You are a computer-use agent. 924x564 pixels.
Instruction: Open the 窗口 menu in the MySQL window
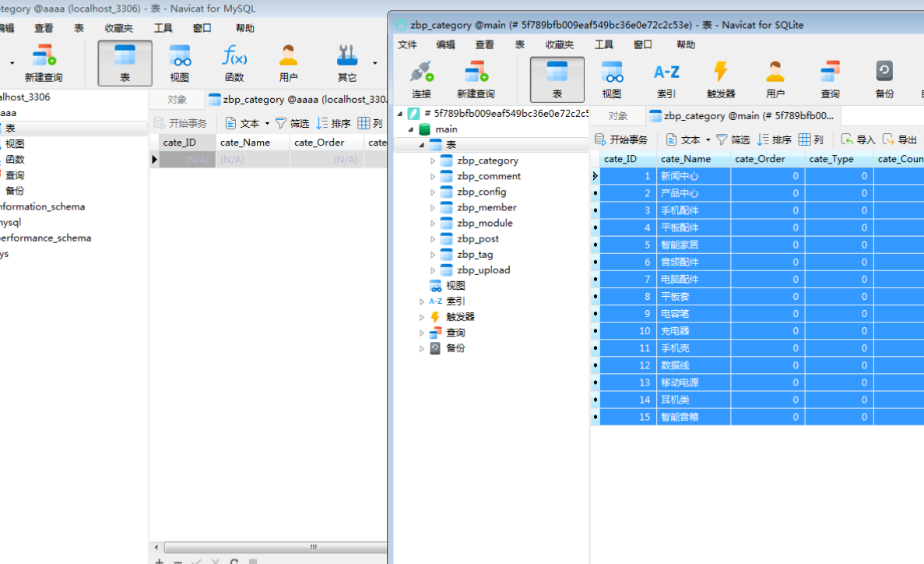[202, 28]
